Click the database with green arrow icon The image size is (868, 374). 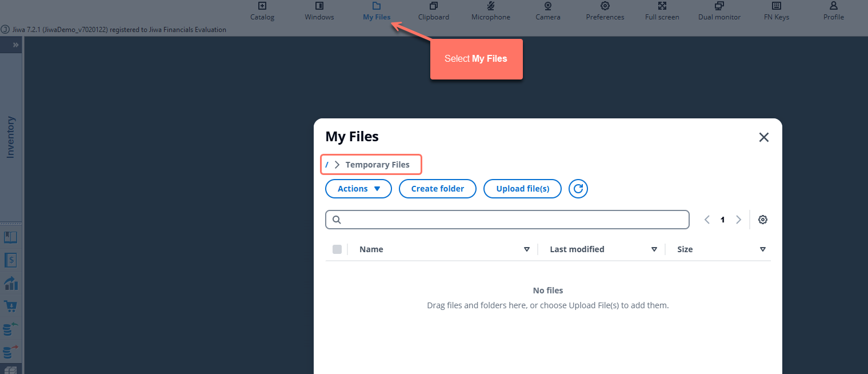tap(10, 329)
